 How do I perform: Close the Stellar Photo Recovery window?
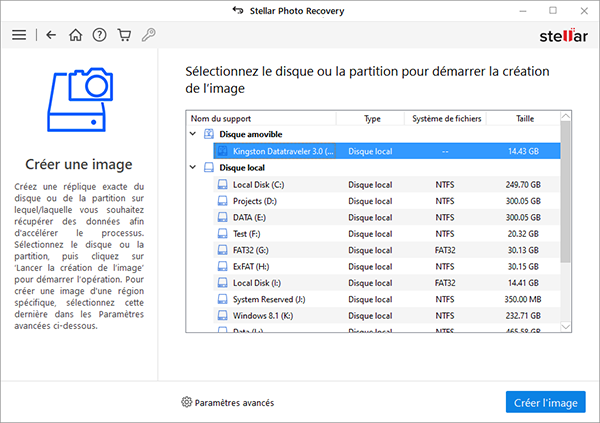(x=584, y=11)
